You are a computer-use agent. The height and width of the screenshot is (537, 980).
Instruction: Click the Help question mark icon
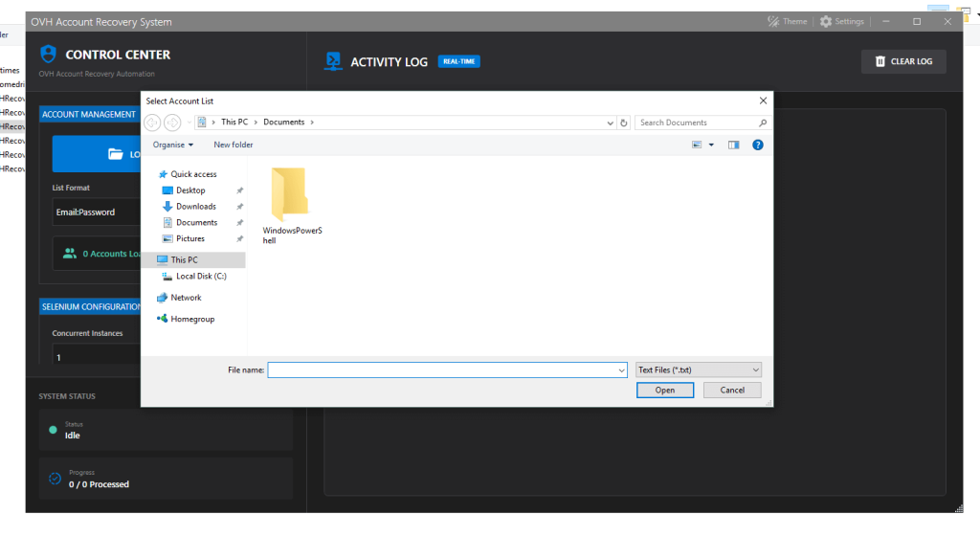point(757,145)
